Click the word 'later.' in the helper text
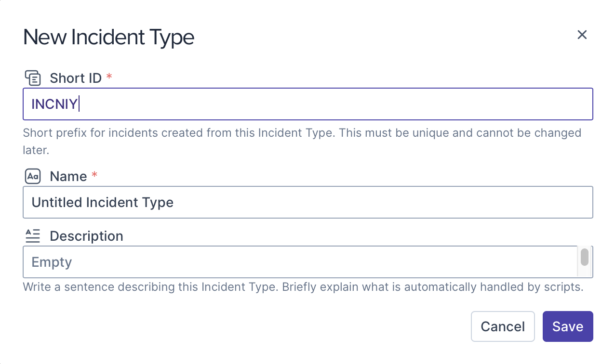Screen dimensions: 615x364 click(36, 150)
